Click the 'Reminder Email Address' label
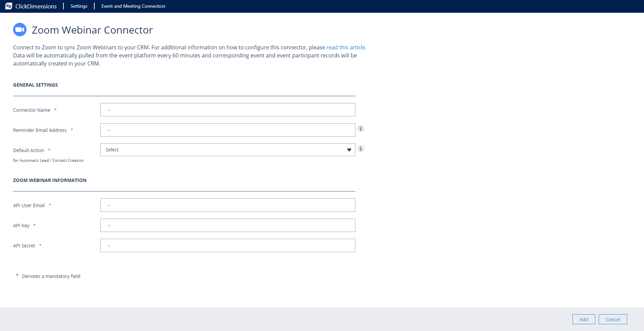 (x=40, y=130)
